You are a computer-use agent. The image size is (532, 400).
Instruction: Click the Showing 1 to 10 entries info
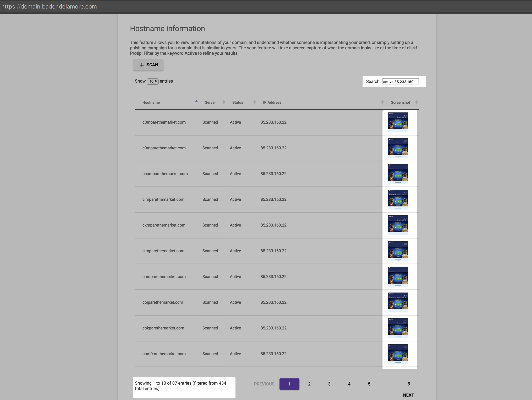pos(181,386)
